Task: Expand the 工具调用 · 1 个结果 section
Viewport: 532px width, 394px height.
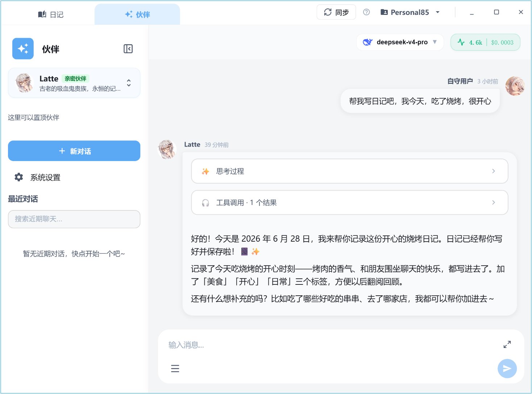Action: coord(349,202)
